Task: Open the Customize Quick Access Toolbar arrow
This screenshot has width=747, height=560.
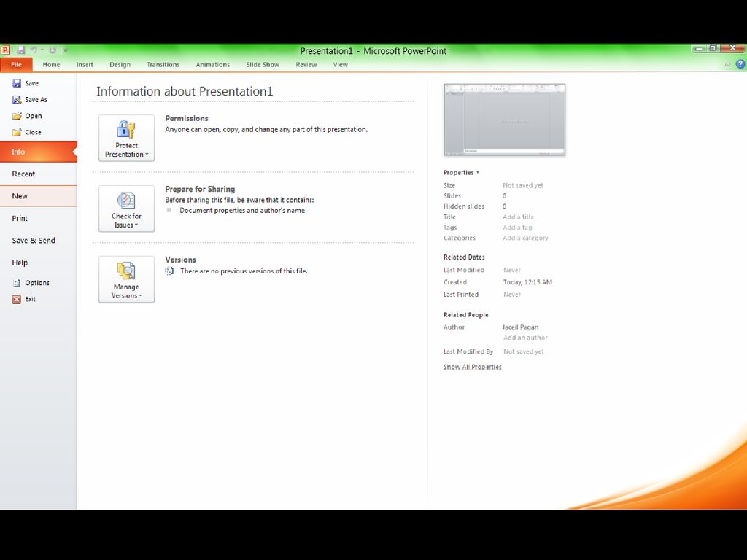Action: [x=65, y=50]
